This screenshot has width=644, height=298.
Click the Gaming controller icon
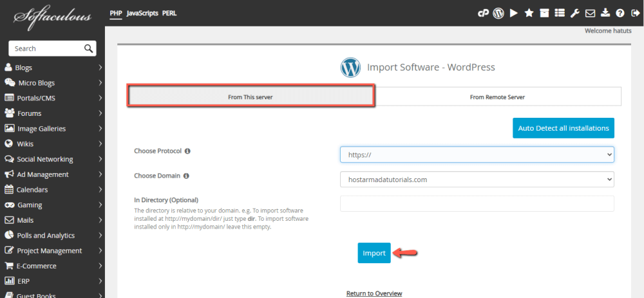tap(10, 205)
